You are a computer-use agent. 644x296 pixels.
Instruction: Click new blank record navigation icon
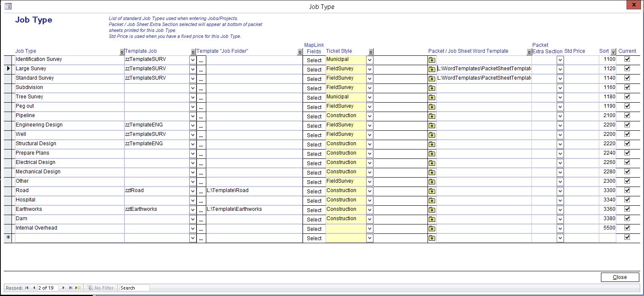tap(78, 288)
